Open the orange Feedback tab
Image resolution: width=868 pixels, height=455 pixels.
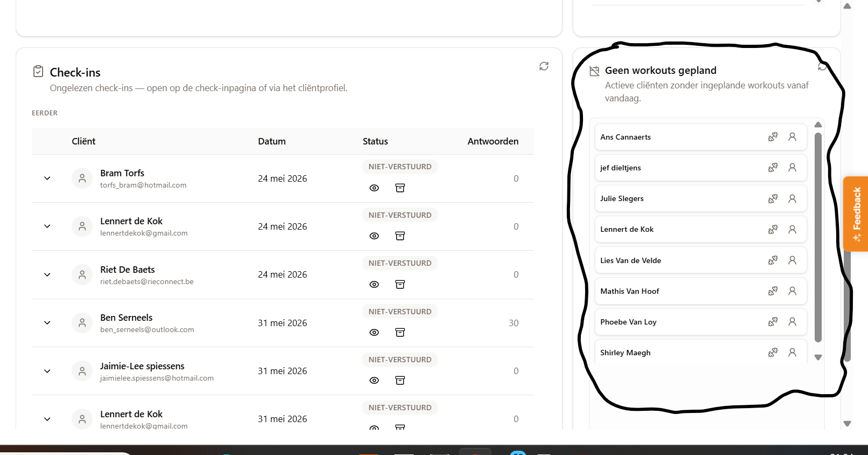(x=856, y=214)
